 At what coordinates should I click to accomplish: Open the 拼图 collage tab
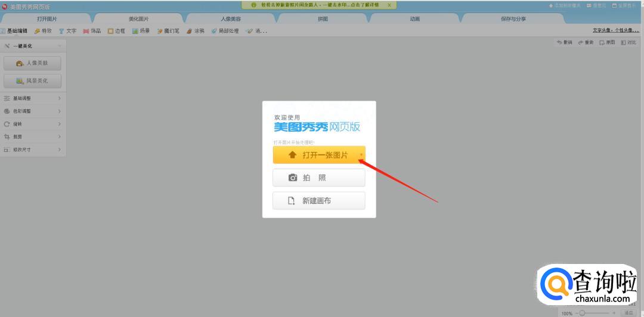(x=323, y=19)
